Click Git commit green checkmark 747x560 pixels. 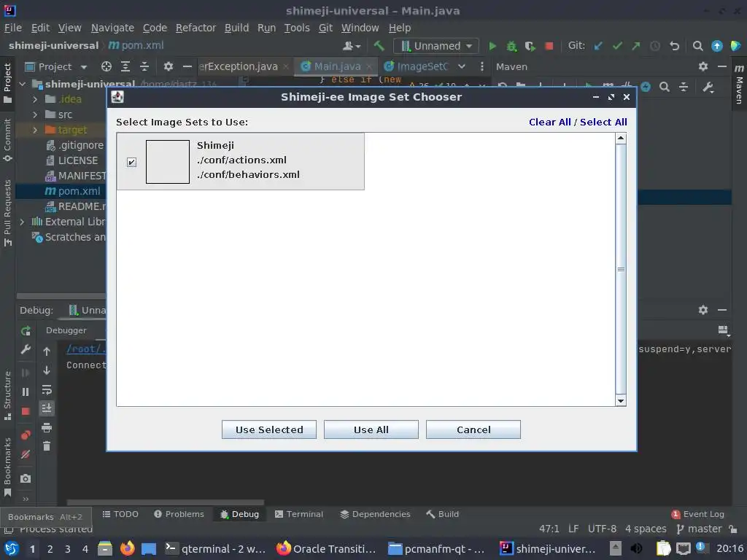pyautogui.click(x=617, y=46)
